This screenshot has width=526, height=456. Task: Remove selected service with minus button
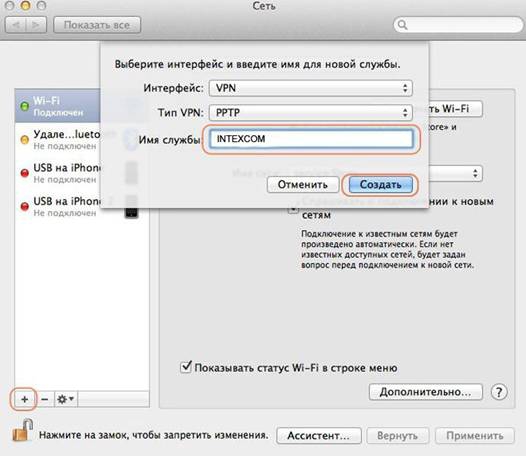click(45, 399)
